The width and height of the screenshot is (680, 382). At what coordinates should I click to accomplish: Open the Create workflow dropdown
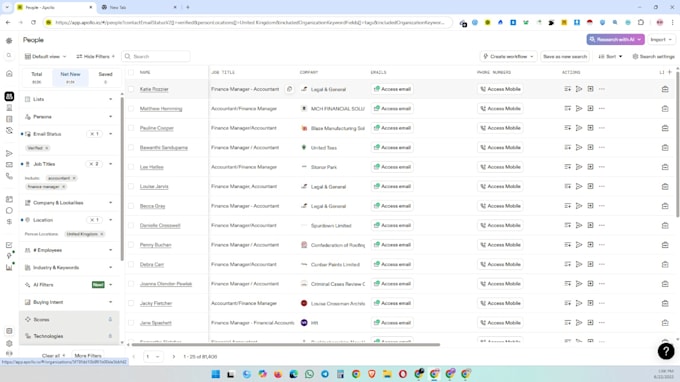(508, 56)
